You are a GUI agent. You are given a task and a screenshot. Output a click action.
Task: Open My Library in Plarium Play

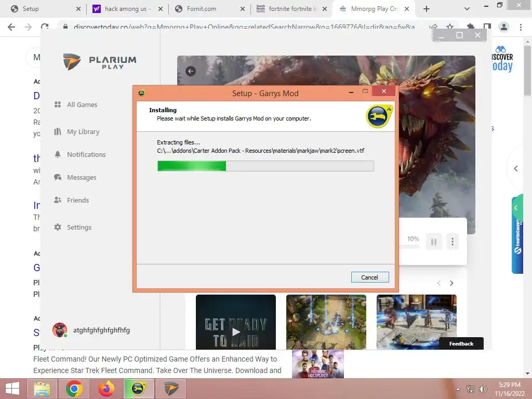pos(77,131)
